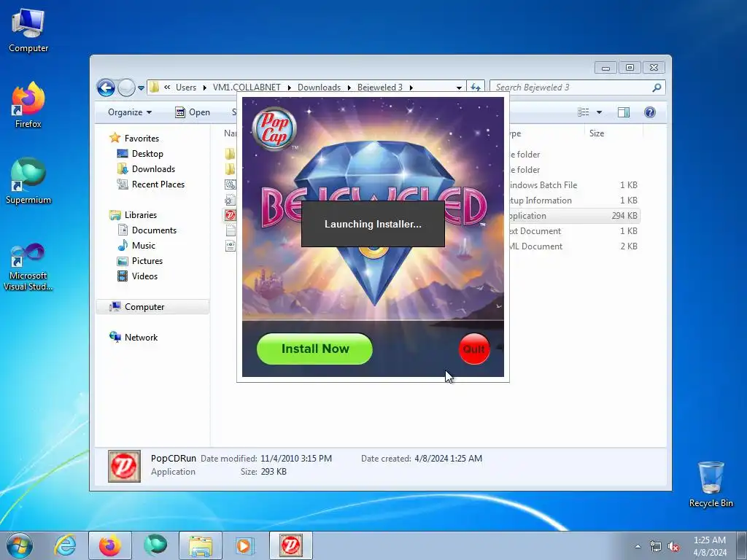Click Open in Explorer toolbar
This screenshot has height=560, width=747.
pyautogui.click(x=193, y=112)
